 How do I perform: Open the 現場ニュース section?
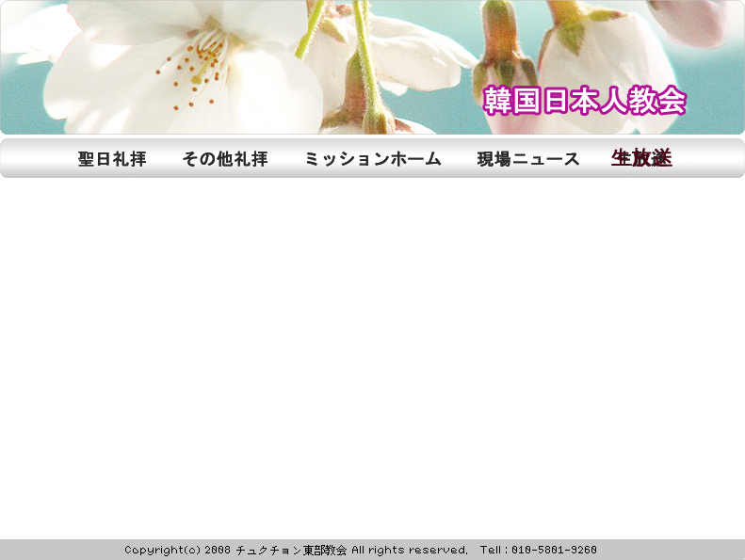528,159
